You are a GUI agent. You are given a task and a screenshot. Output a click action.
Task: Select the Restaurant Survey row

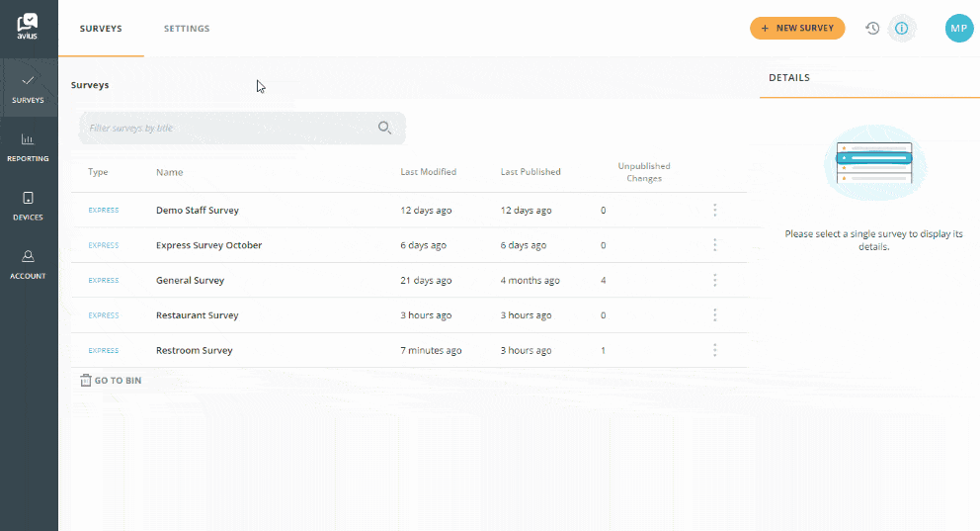198,315
